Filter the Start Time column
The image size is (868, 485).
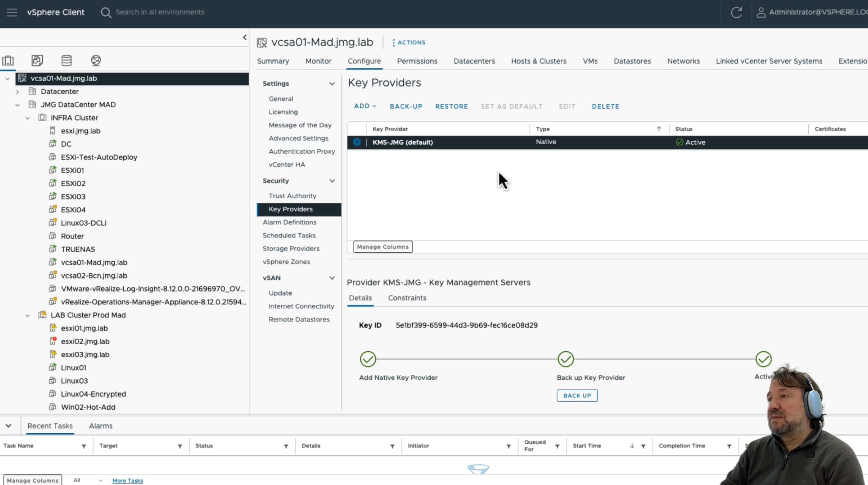(x=643, y=446)
